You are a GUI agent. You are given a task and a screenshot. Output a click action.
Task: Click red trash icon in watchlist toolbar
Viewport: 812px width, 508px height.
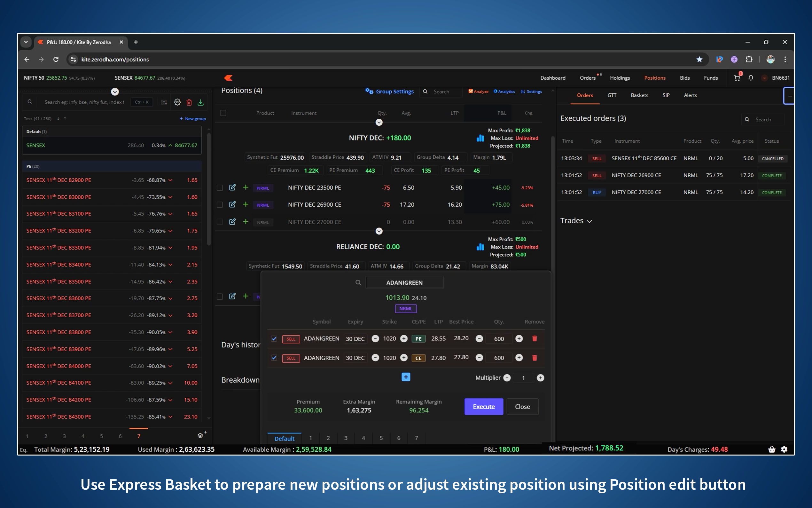[x=189, y=102]
